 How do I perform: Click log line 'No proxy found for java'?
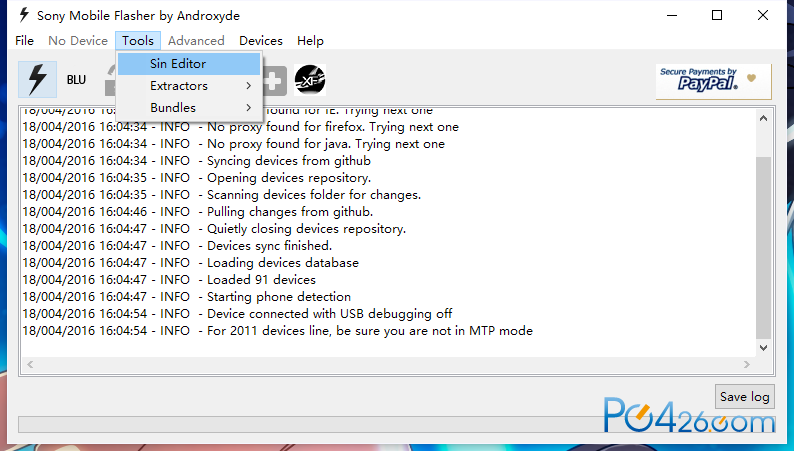click(x=233, y=144)
